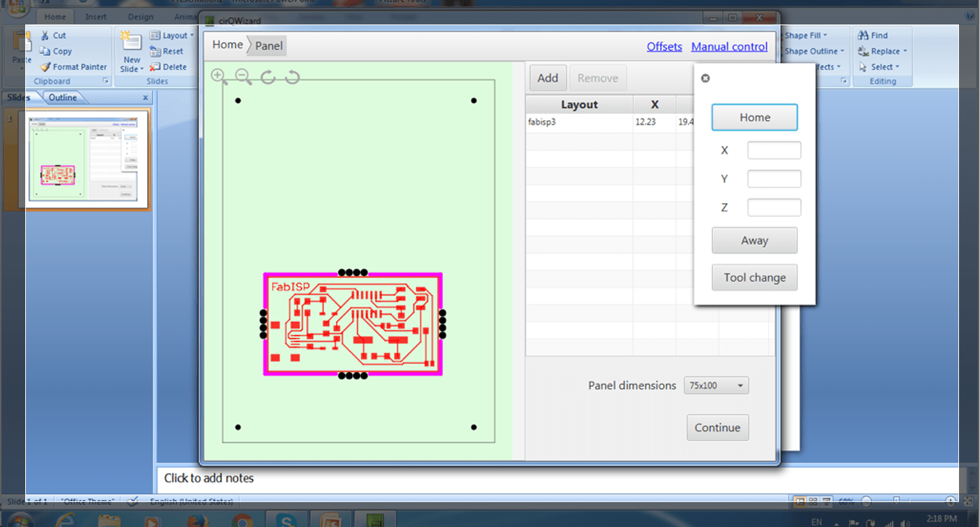This screenshot has width=980, height=527.
Task: Select the fabisp3 layout row
Action: (x=610, y=122)
